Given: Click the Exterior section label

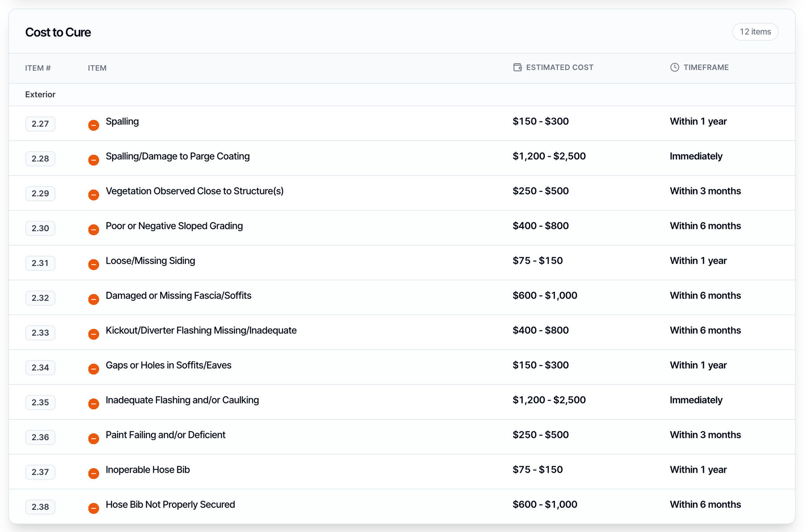Looking at the screenshot, I should (40, 95).
